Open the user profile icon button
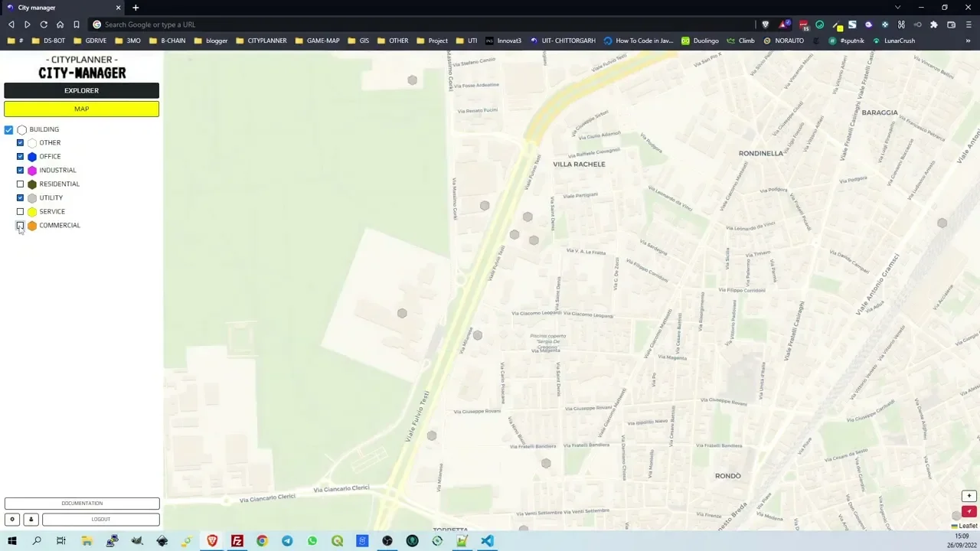 pyautogui.click(x=31, y=520)
